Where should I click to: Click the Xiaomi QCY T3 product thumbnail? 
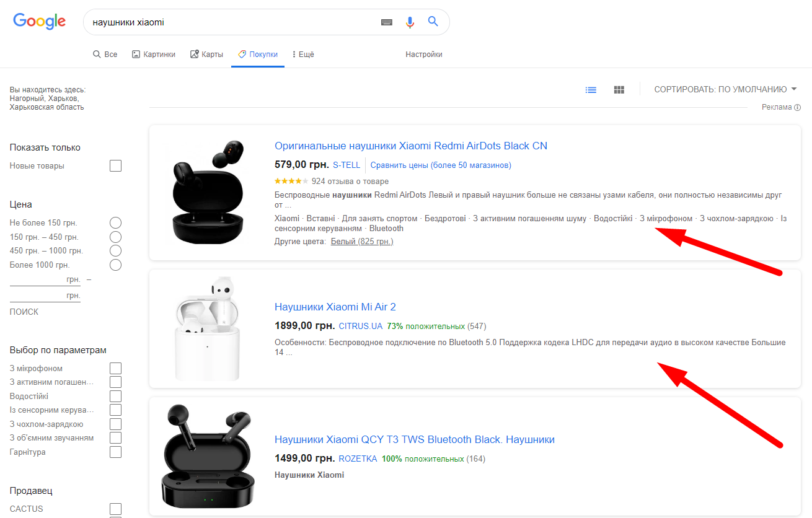pos(208,456)
